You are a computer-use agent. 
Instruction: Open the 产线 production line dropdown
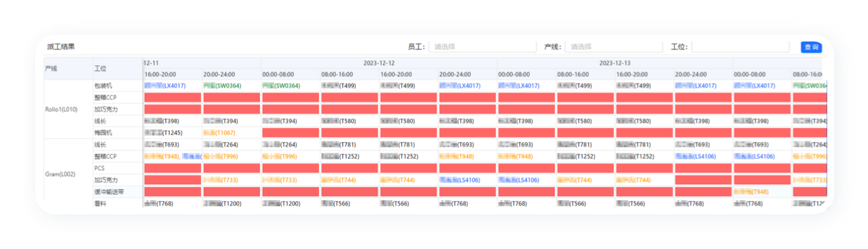tap(613, 47)
